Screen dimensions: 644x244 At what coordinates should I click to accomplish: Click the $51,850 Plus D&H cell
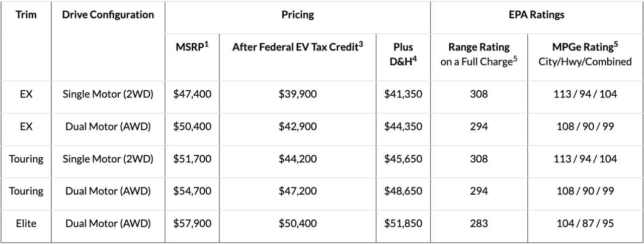coord(404,223)
